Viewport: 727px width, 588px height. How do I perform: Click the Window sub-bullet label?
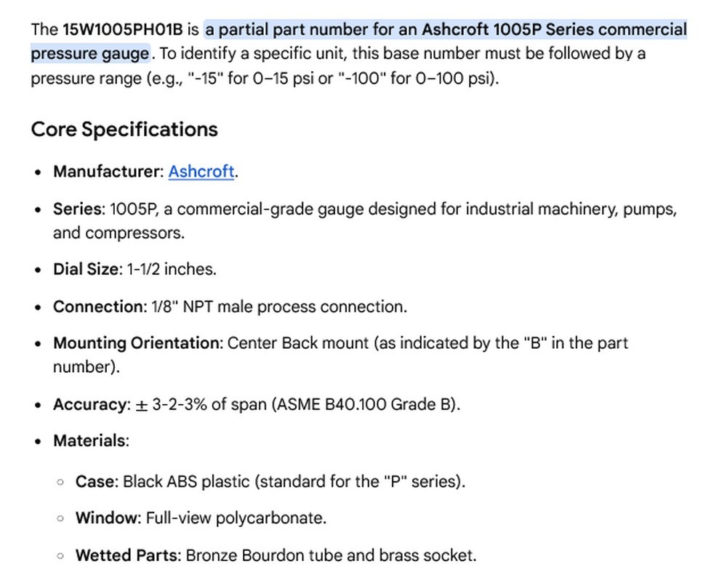108,518
